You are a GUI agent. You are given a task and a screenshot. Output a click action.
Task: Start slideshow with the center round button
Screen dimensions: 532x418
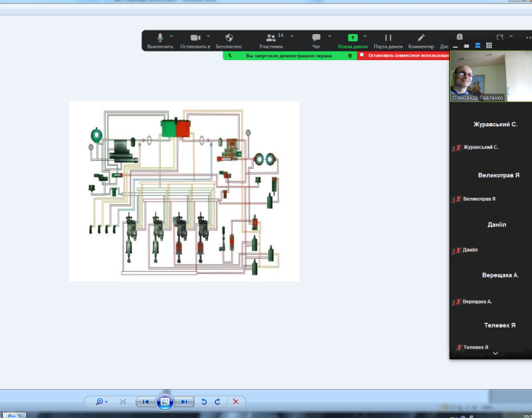click(165, 401)
